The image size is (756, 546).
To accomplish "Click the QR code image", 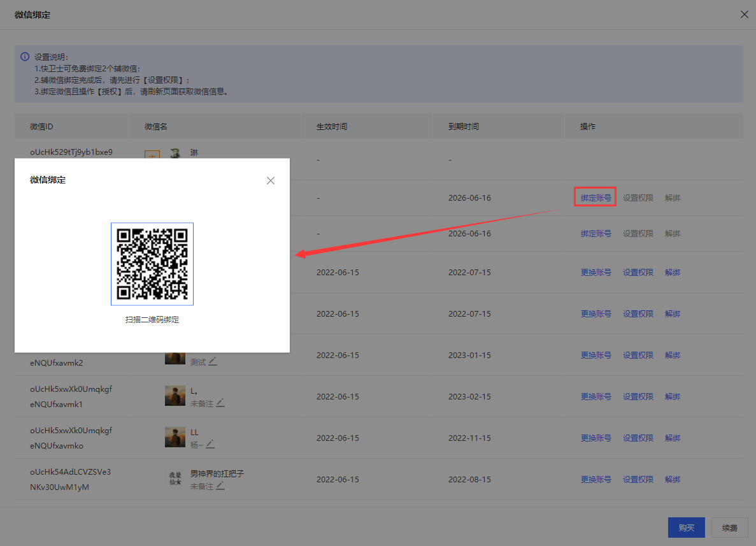I will 152,264.
